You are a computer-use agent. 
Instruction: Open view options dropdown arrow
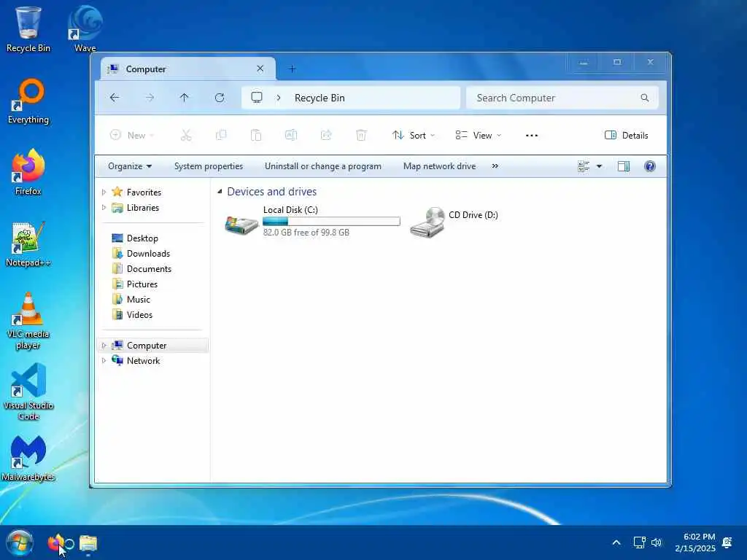[600, 166]
